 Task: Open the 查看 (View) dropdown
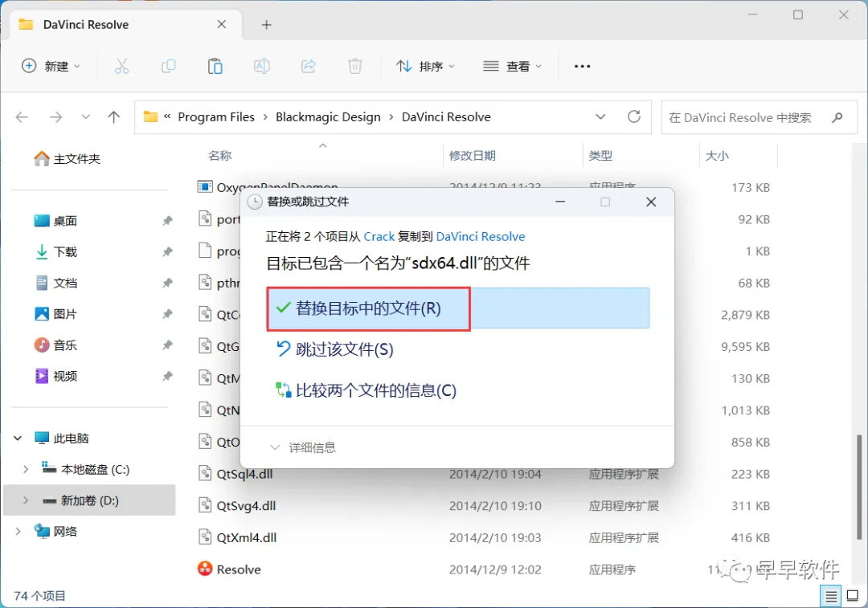pyautogui.click(x=512, y=67)
